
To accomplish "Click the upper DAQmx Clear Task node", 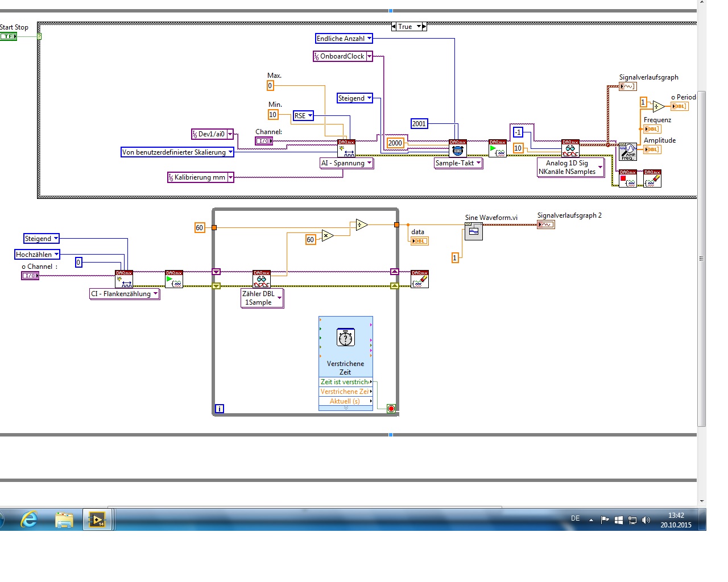I will (x=652, y=178).
